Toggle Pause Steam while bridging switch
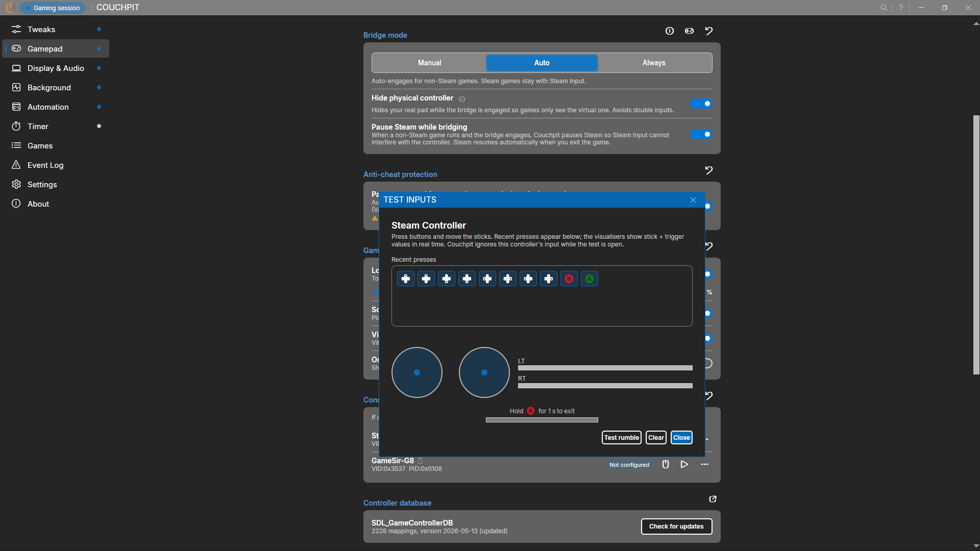Screen dimensions: 980x551 [701, 134]
